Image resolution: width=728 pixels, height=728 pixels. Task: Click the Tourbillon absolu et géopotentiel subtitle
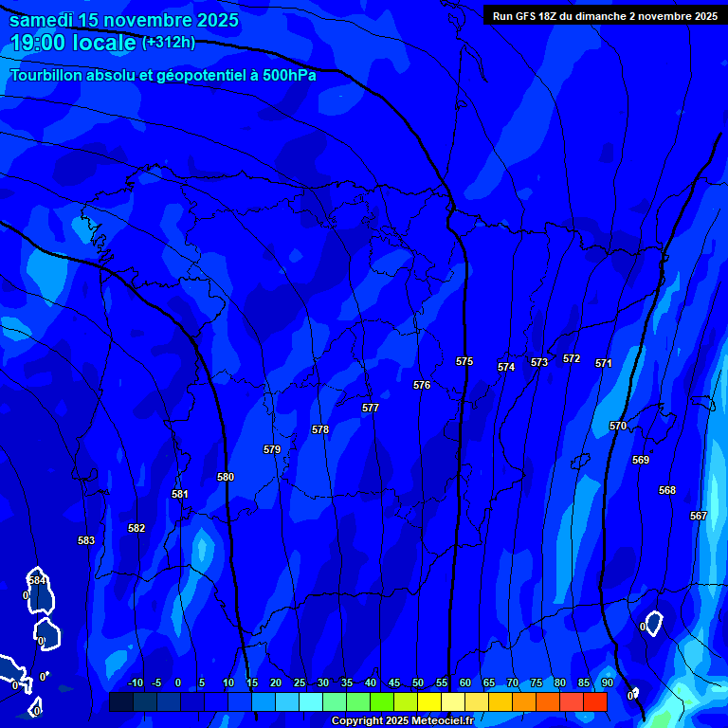(163, 75)
